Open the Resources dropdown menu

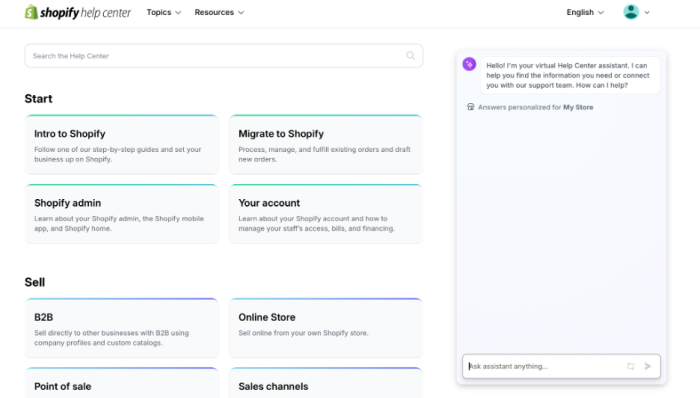219,12
